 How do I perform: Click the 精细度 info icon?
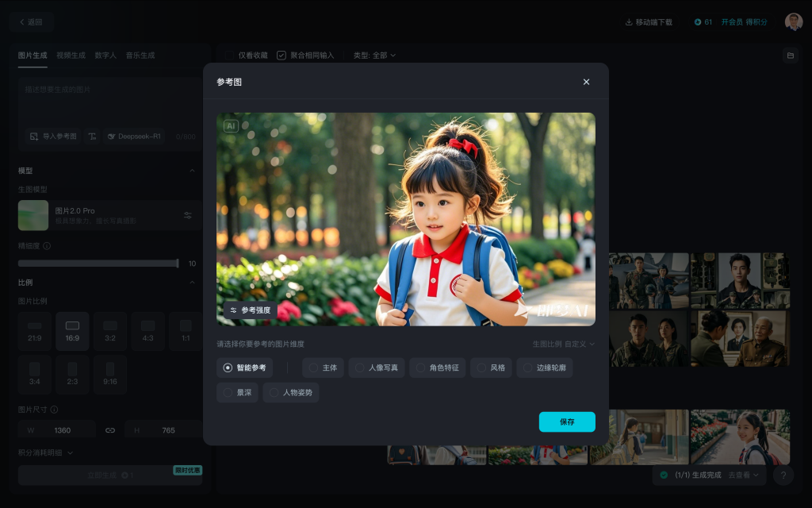pyautogui.click(x=47, y=246)
